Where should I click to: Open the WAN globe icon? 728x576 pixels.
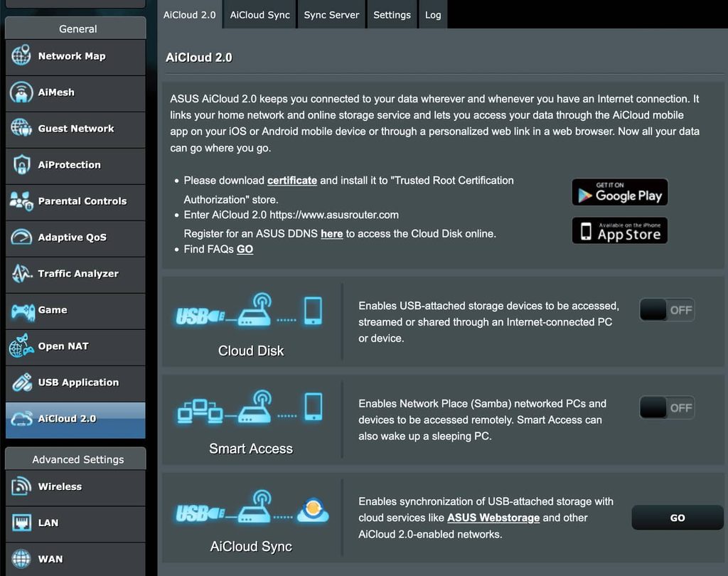(21, 559)
